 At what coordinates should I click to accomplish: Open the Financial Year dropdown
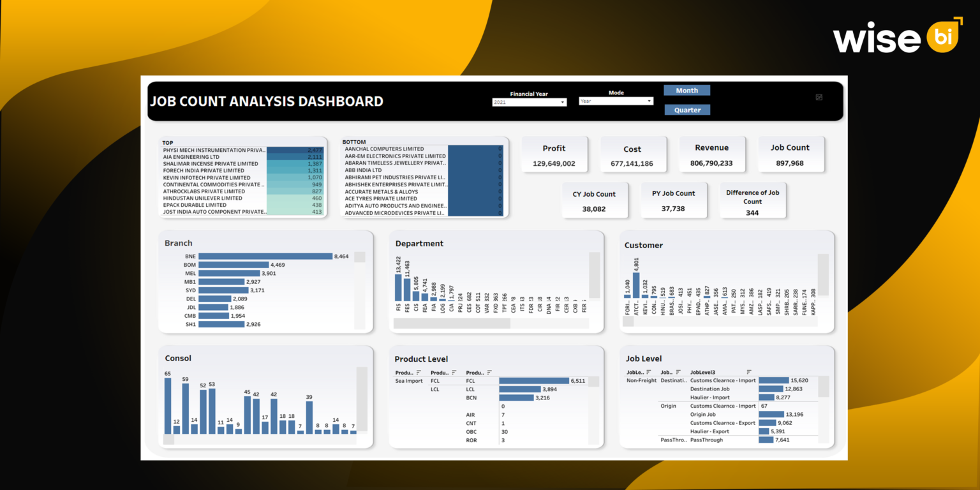(528, 102)
